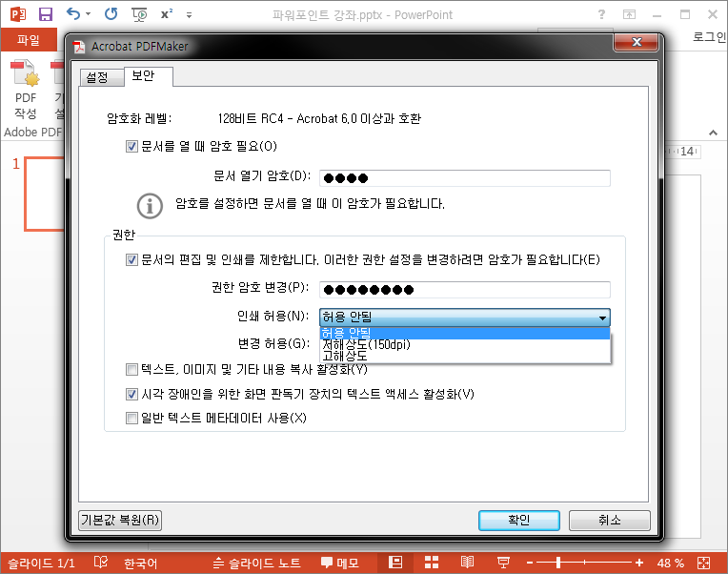Open the undo history dropdown arrow
The width and height of the screenshot is (728, 574).
click(89, 14)
